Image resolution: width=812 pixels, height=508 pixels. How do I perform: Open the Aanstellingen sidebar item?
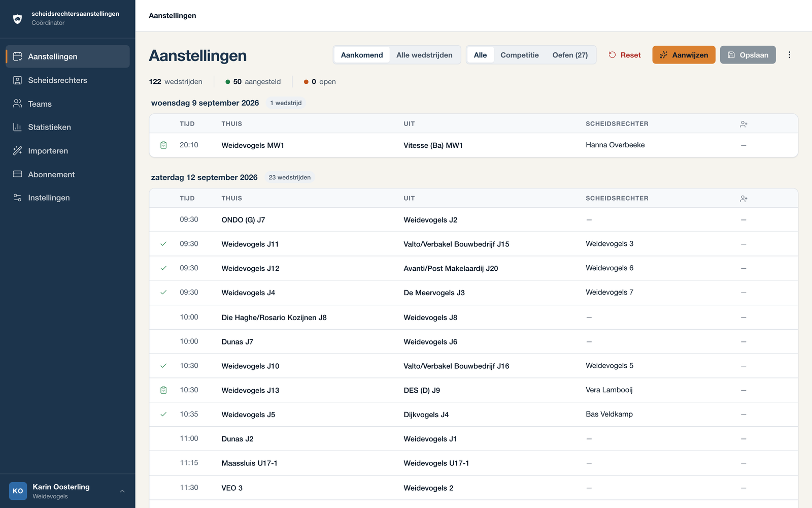(67, 56)
